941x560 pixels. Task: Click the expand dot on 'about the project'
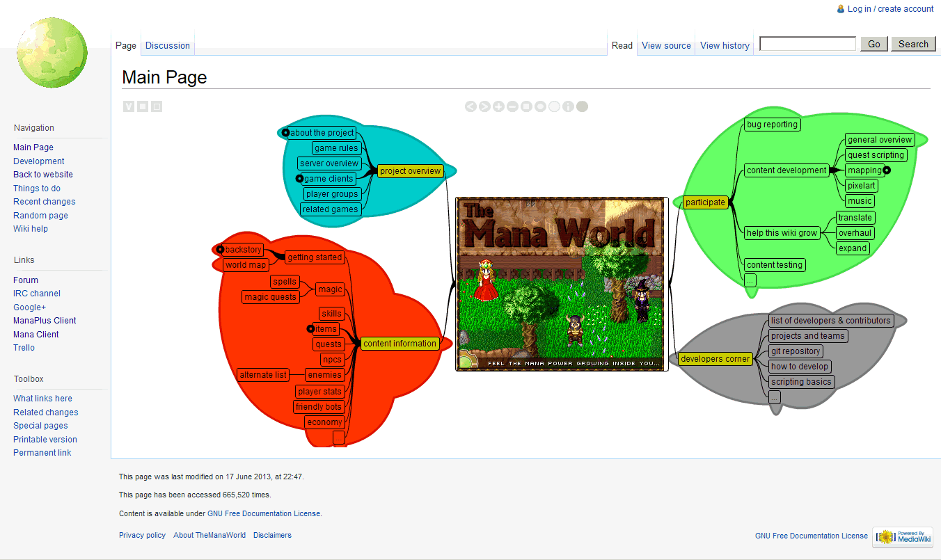[x=285, y=132]
